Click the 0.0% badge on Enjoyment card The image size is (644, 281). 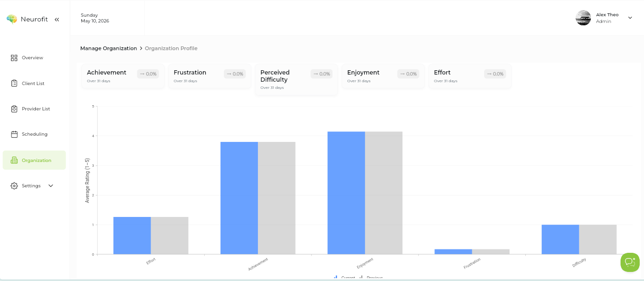408,74
